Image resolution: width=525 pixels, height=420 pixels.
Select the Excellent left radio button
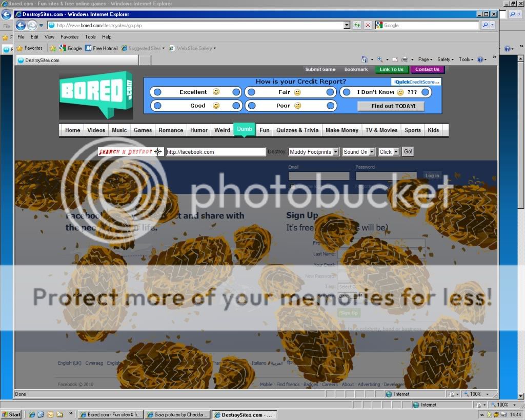(157, 92)
